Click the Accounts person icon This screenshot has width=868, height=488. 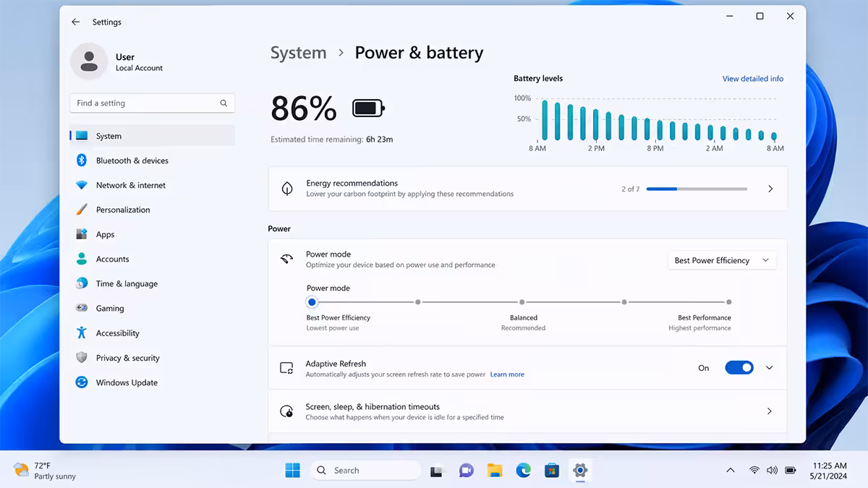tap(82, 259)
